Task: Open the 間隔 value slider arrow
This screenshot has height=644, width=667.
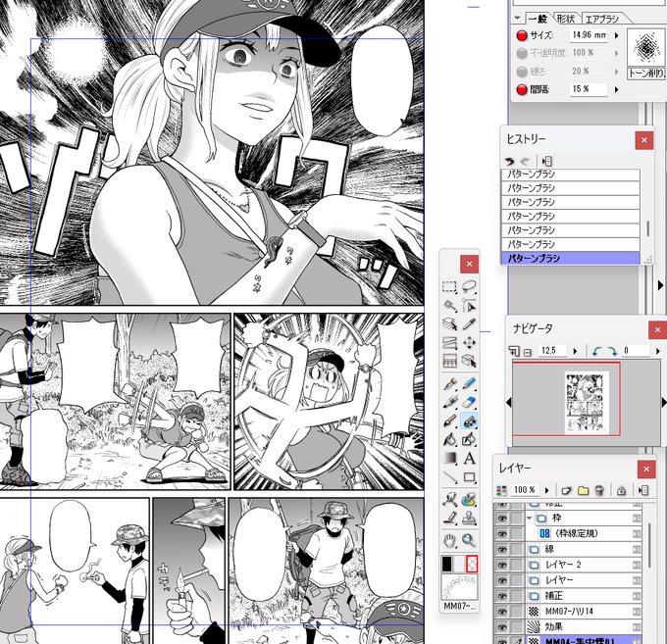Action: pos(616,89)
